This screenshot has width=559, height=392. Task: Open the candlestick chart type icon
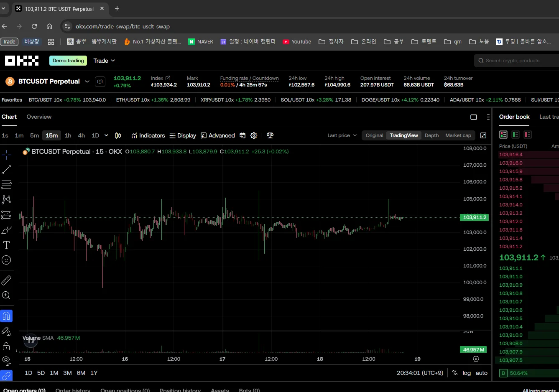(118, 135)
